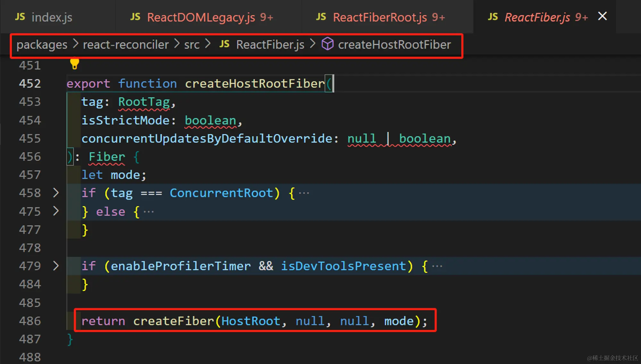The height and width of the screenshot is (364, 641).
Task: Open react-reconciler breadcrumb segment
Action: click(126, 45)
